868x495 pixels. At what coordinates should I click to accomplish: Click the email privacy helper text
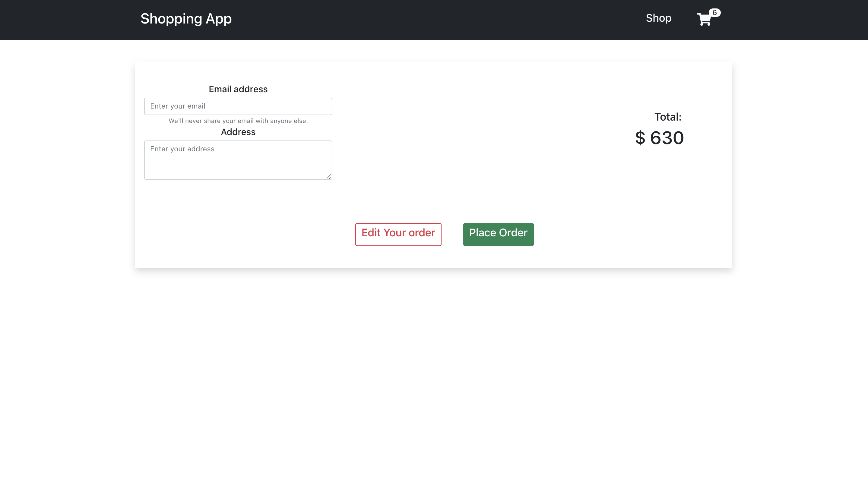pos(238,121)
